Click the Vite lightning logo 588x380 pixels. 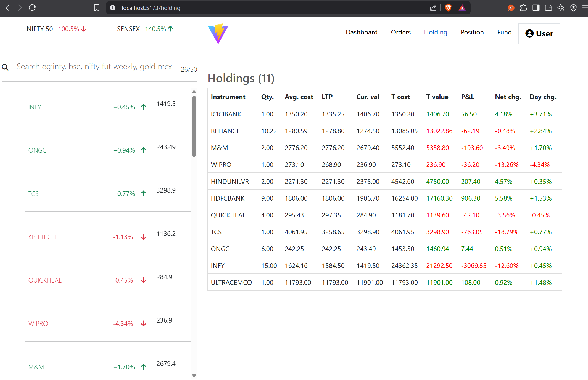(218, 33)
